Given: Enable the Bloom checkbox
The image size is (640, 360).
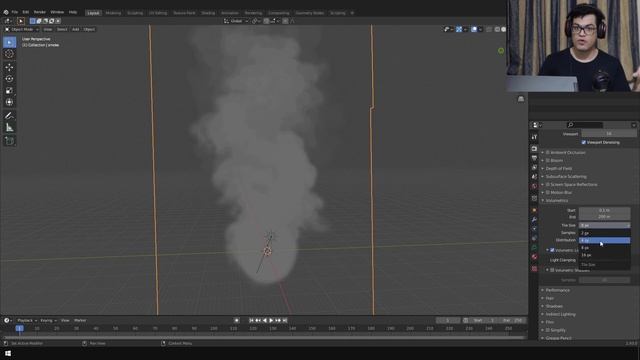Looking at the screenshot, I should (548, 160).
